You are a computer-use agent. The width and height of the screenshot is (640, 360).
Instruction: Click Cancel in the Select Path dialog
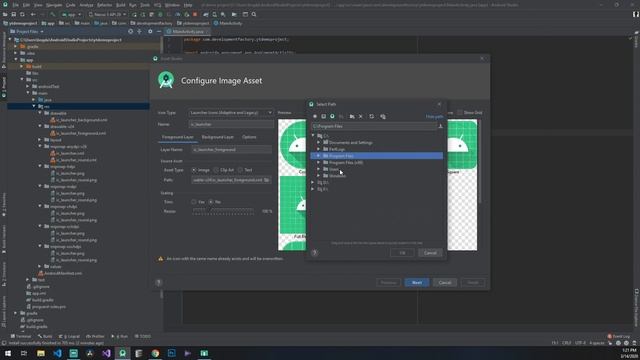[430, 253]
